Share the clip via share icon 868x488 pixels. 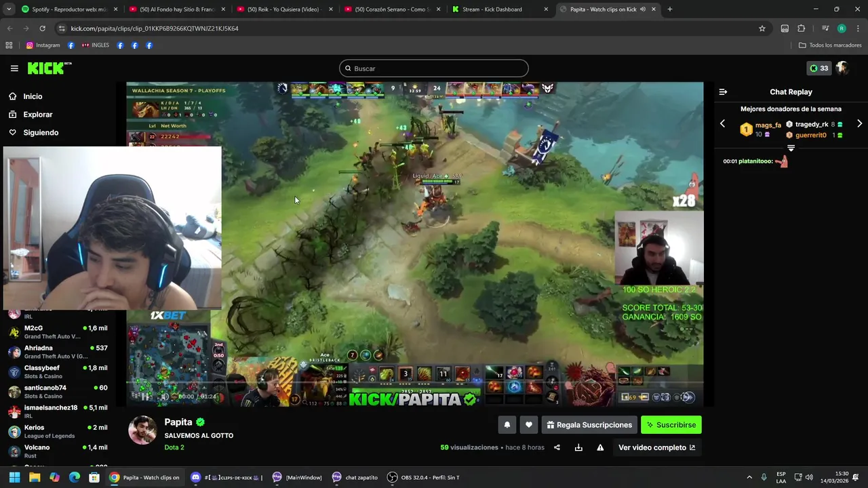(x=557, y=447)
